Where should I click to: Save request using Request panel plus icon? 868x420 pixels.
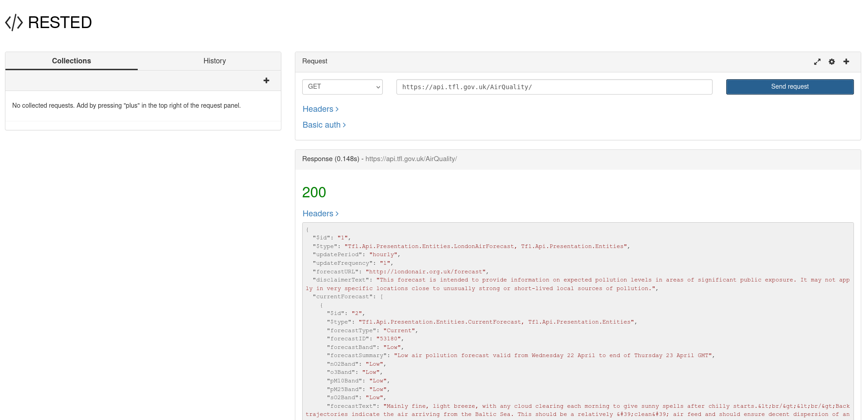point(846,62)
